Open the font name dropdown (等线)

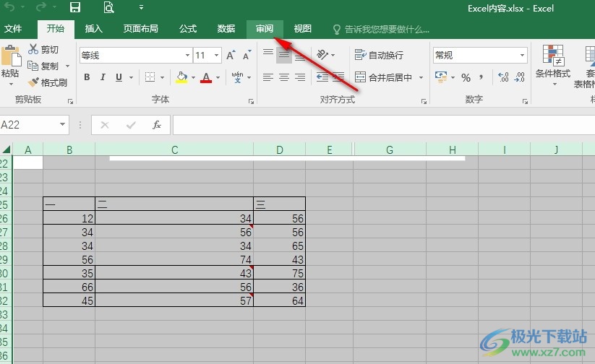point(187,56)
